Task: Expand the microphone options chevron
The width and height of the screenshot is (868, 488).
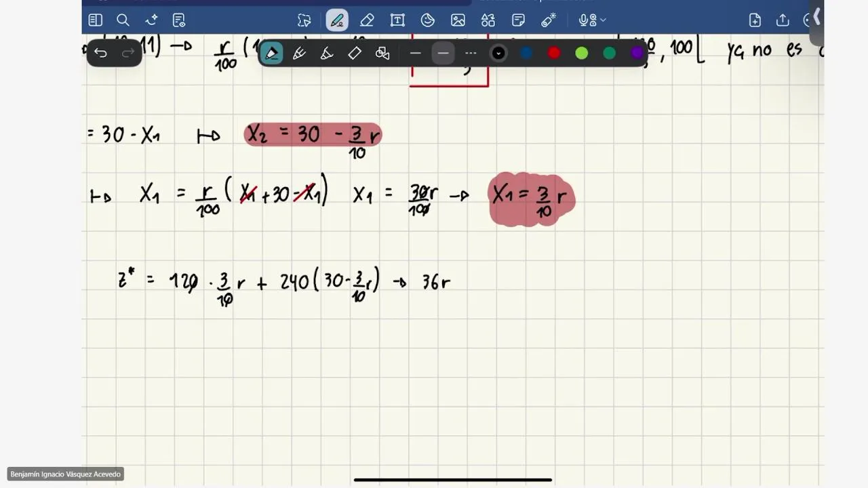Action: tap(603, 20)
